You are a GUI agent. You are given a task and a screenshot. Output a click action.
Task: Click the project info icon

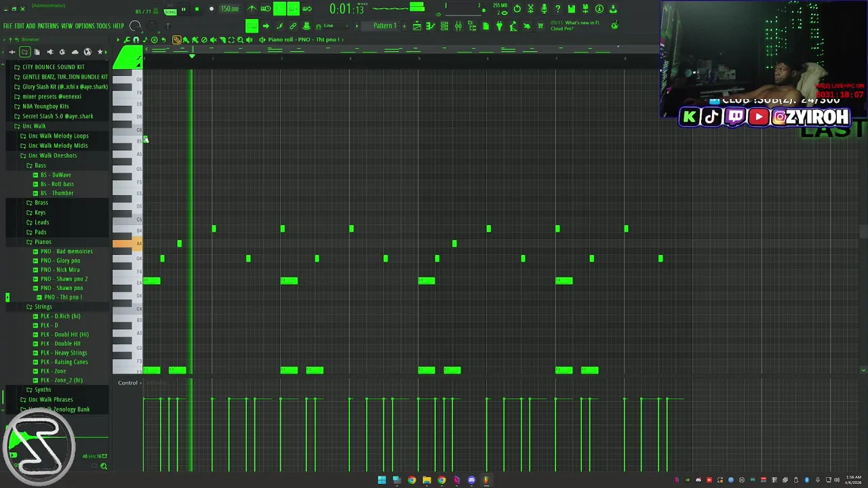(x=599, y=9)
